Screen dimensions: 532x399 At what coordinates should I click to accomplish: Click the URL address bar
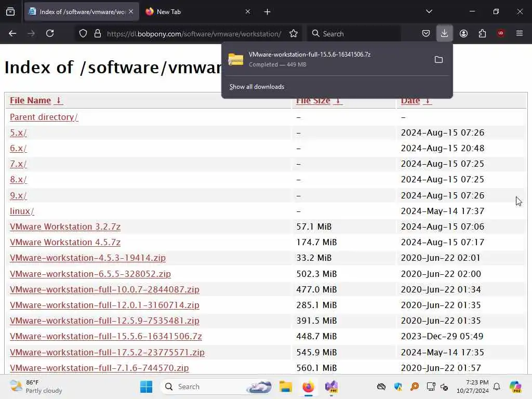194,34
